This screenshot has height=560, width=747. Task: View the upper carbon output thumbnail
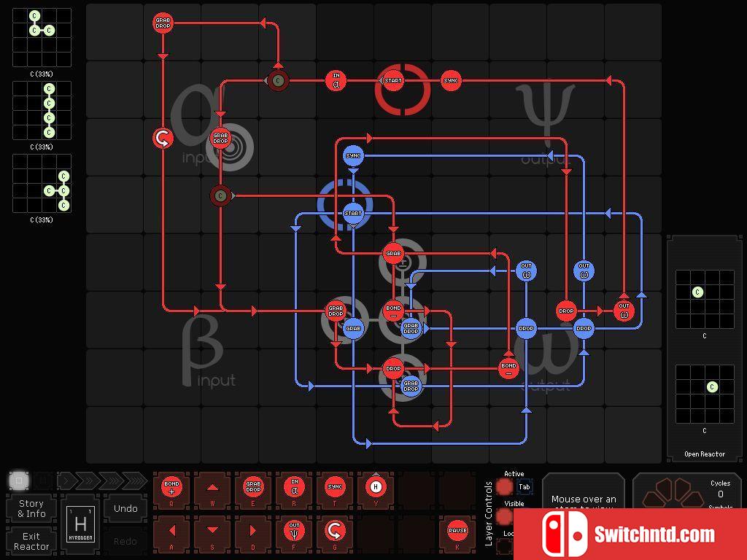(705, 300)
